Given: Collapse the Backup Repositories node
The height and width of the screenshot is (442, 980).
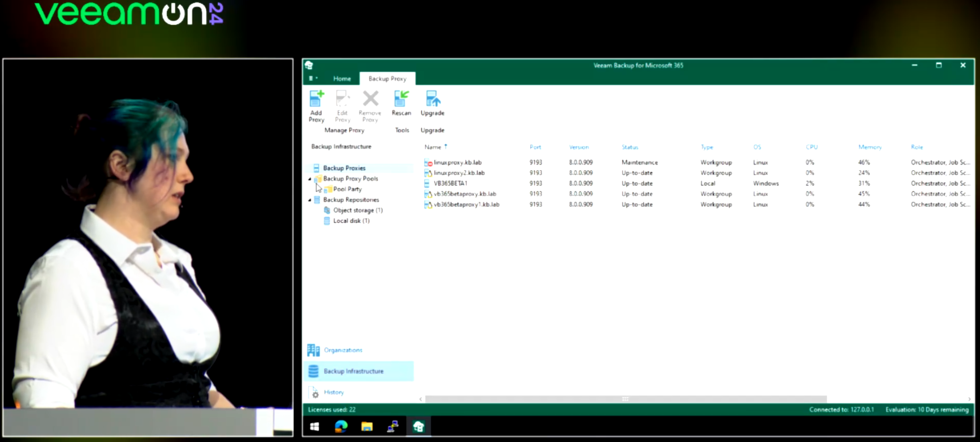Looking at the screenshot, I should [x=310, y=200].
